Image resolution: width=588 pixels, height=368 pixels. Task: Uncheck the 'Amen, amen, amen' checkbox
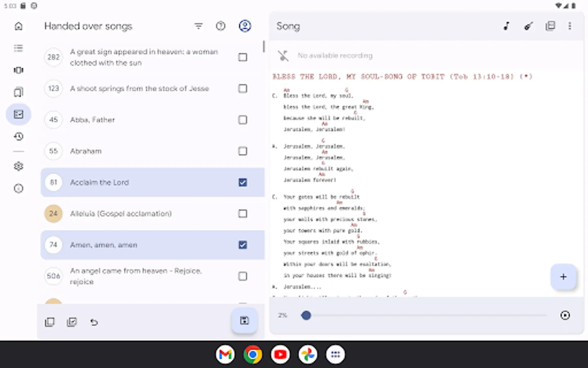point(243,245)
